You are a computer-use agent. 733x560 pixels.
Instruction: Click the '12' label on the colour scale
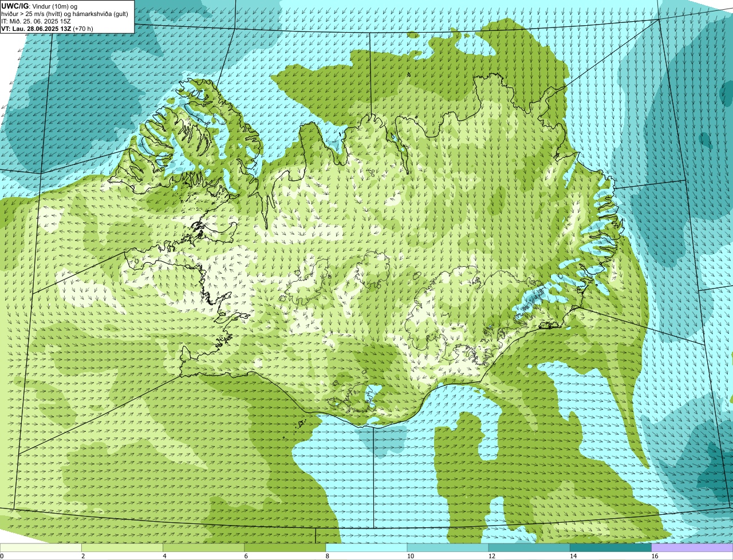[x=491, y=556]
